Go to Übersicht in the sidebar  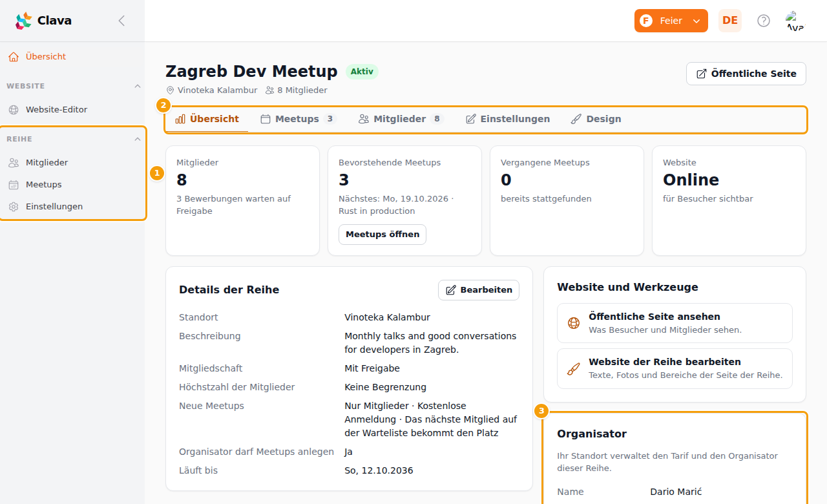pos(72,57)
